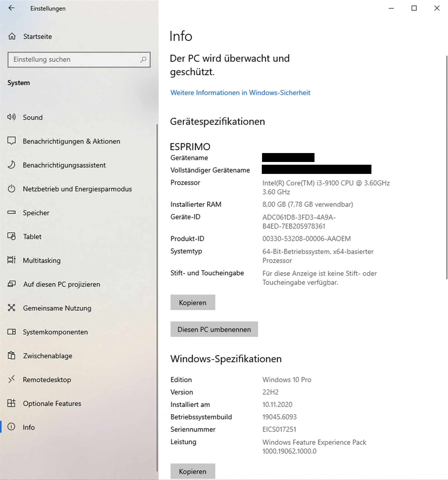Go back with the arrow icon
Image resolution: width=448 pixels, height=480 pixels.
click(x=11, y=8)
